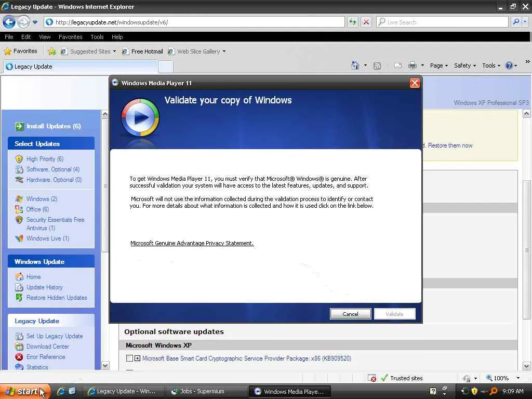Open the Help menu
The width and height of the screenshot is (532, 399).
pos(117,37)
